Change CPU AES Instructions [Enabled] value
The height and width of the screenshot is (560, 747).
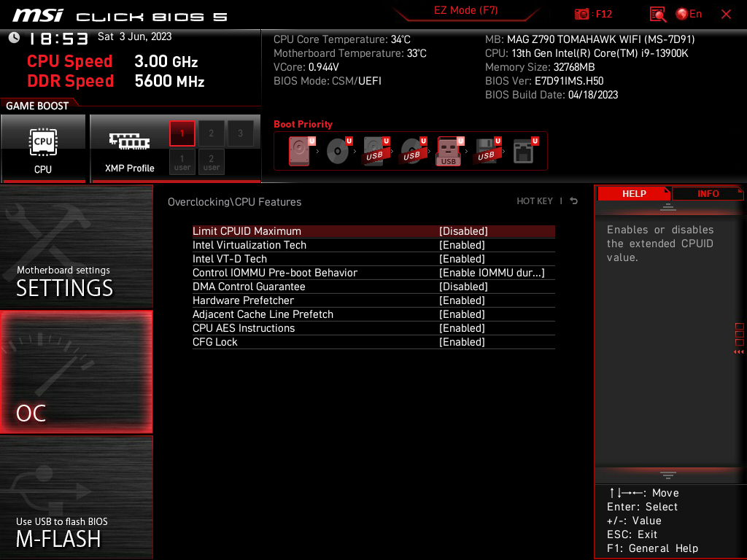pyautogui.click(x=462, y=327)
